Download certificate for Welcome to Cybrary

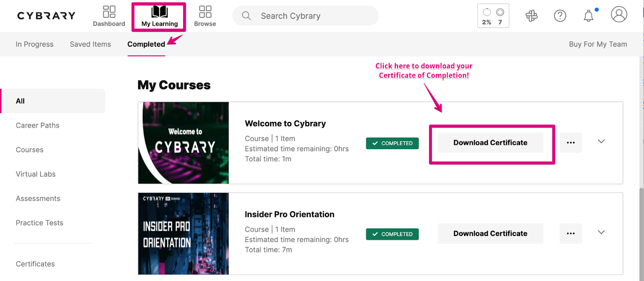click(490, 143)
